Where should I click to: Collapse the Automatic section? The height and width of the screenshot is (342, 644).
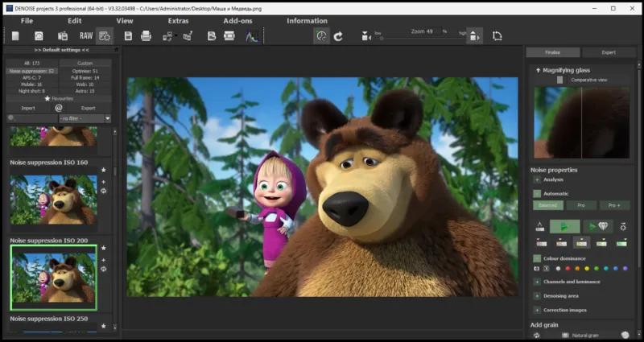pos(537,193)
